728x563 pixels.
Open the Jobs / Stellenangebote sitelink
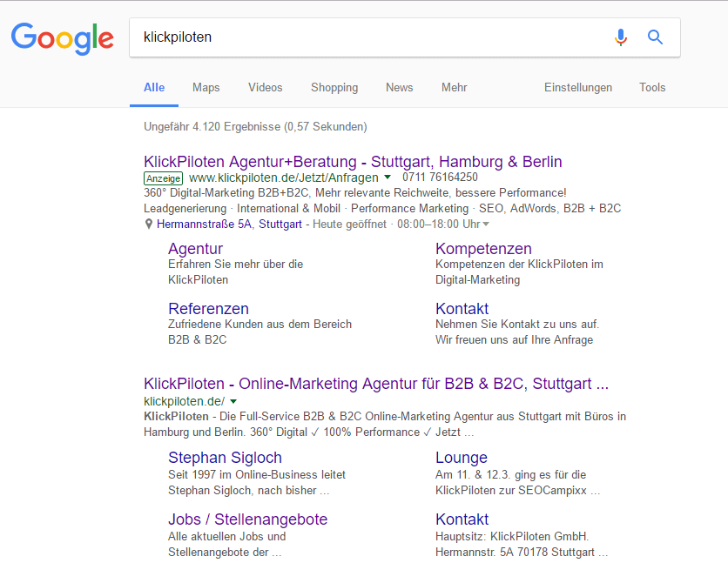(x=247, y=519)
